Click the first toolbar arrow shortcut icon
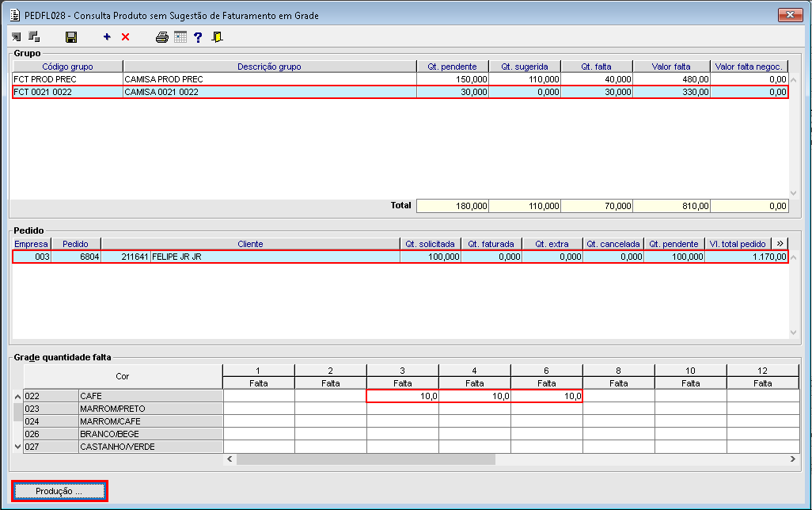The height and width of the screenshot is (510, 812). [x=17, y=36]
